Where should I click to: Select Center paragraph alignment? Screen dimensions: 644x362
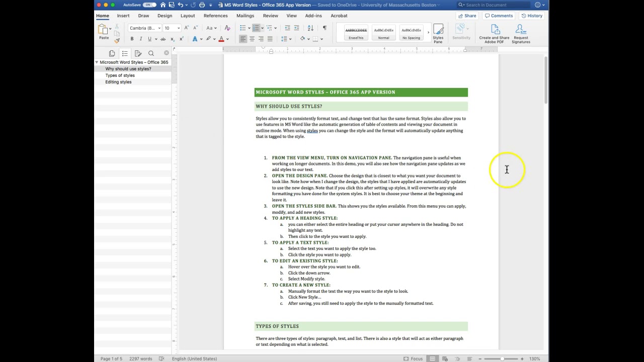tap(252, 39)
